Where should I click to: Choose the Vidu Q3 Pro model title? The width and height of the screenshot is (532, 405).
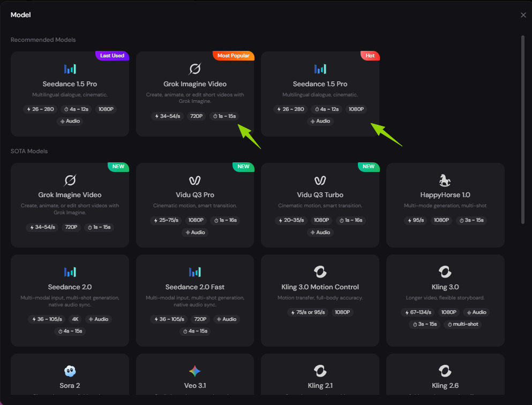pos(195,194)
